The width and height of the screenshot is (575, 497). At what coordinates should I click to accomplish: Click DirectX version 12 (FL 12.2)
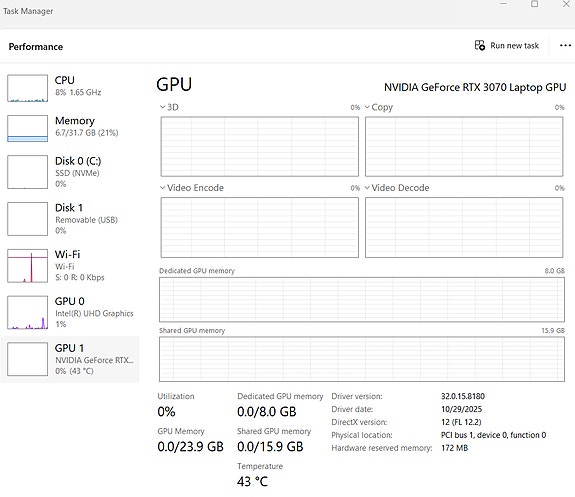(461, 422)
